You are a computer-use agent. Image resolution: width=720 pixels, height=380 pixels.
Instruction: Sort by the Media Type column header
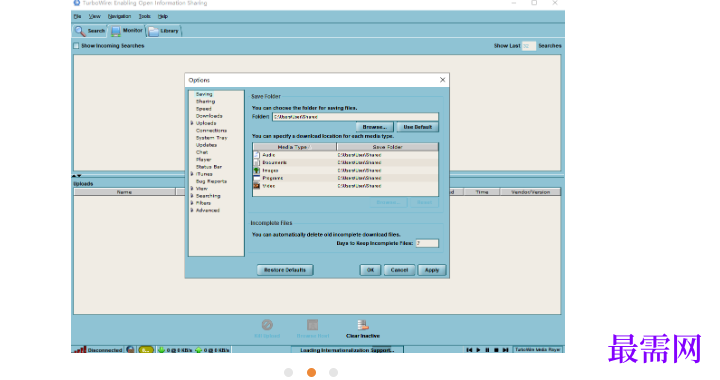point(294,147)
